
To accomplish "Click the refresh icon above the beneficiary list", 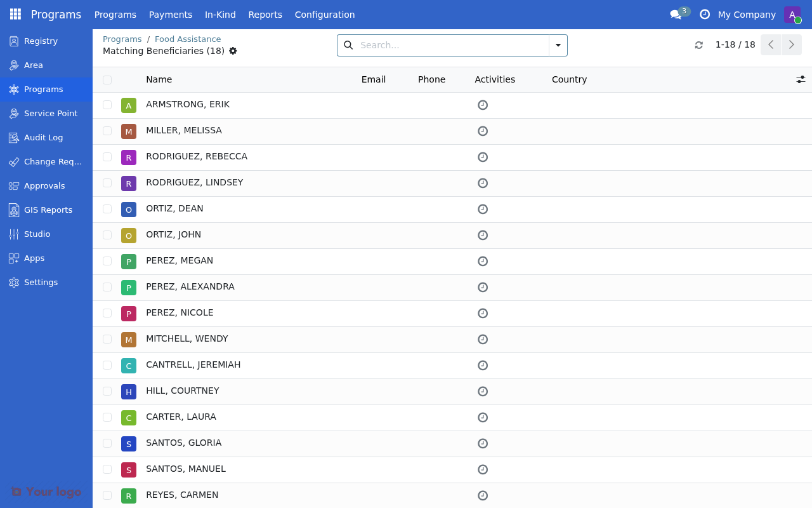I will pyautogui.click(x=698, y=45).
